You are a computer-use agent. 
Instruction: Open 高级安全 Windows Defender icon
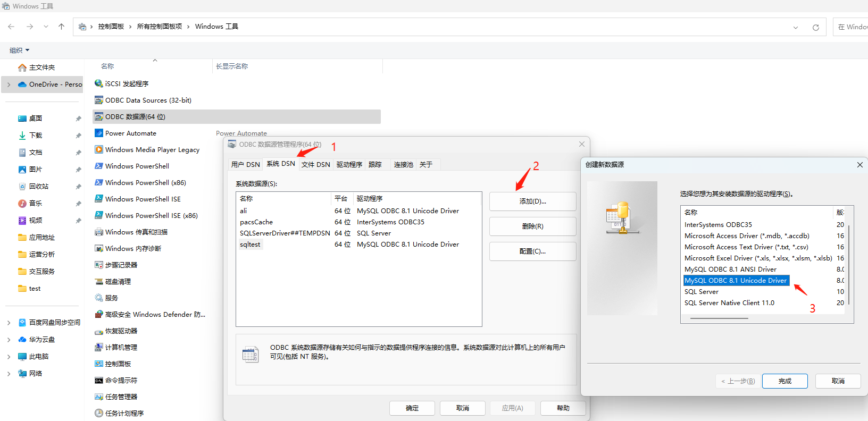(98, 314)
